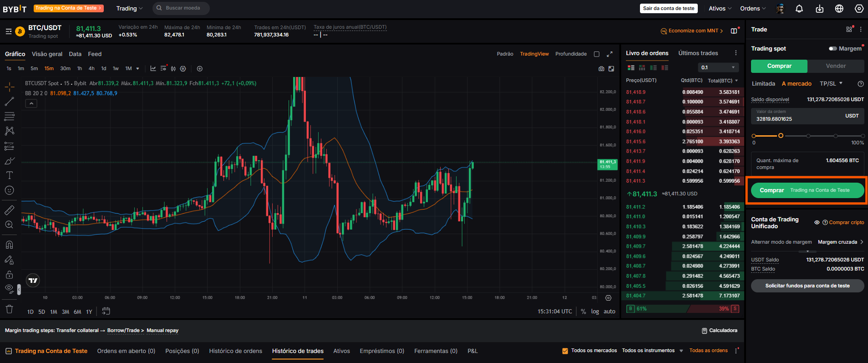868x363 pixels.
Task: Open more timeframes arrow next to 1M
Action: click(137, 69)
